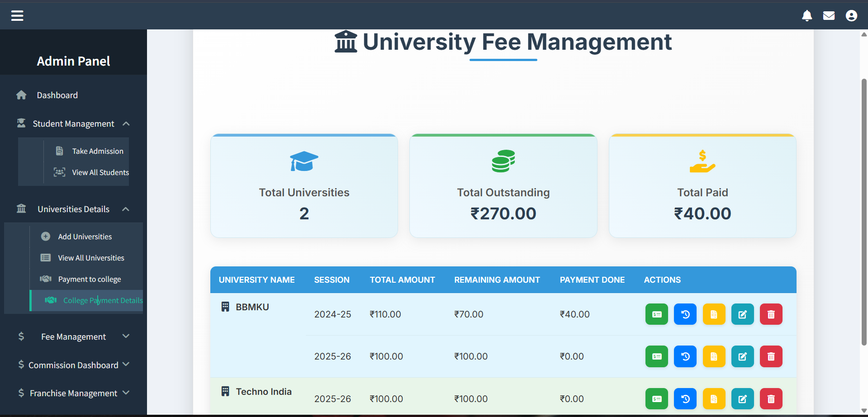Click the hamburger menu icon
This screenshot has width=868, height=417.
tap(17, 16)
